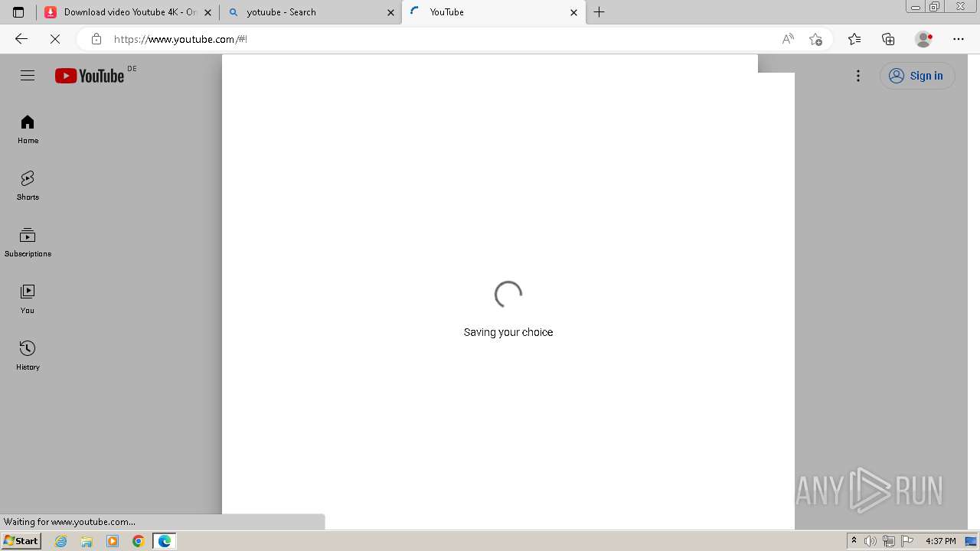The height and width of the screenshot is (551, 980).
Task: Stop loading the page
Action: pos(55,39)
